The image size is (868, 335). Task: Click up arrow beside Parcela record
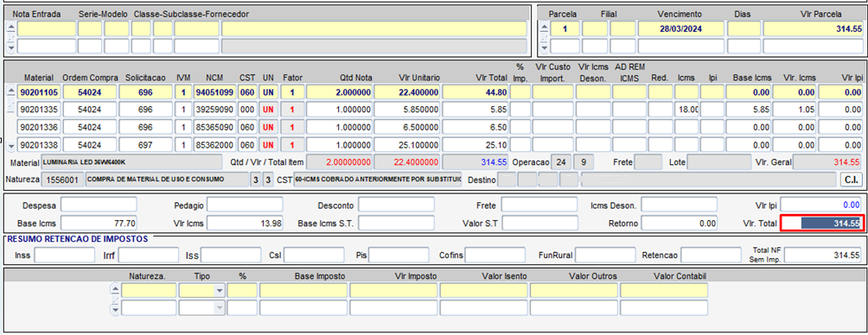click(x=544, y=27)
